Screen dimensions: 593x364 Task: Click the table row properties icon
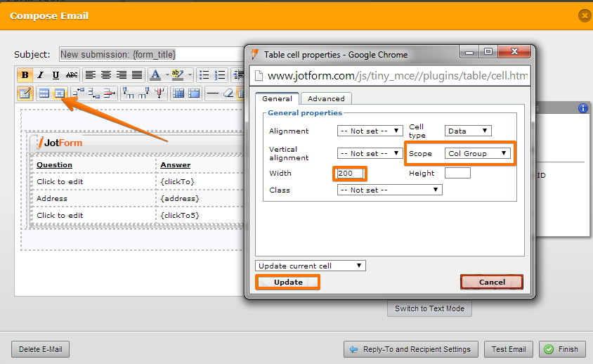tap(44, 93)
